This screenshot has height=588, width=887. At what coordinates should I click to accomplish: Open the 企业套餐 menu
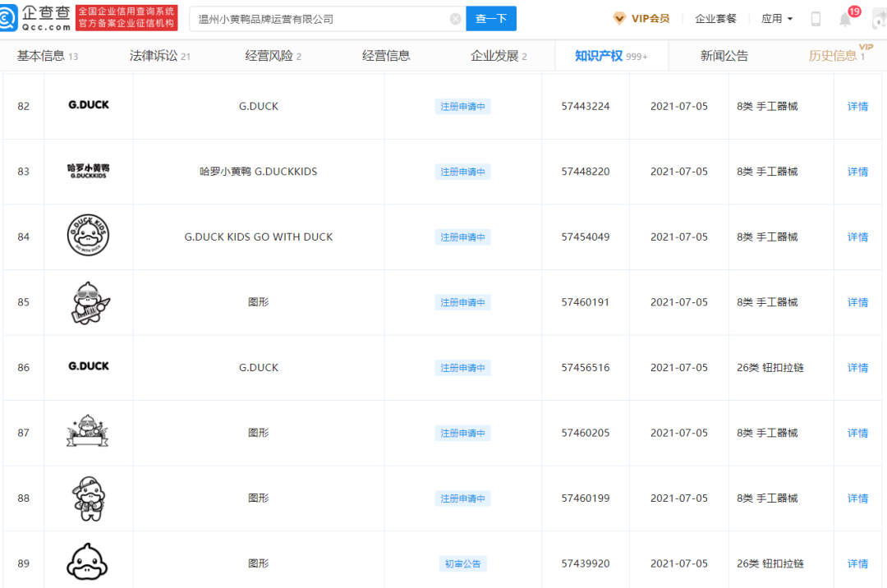click(x=717, y=17)
